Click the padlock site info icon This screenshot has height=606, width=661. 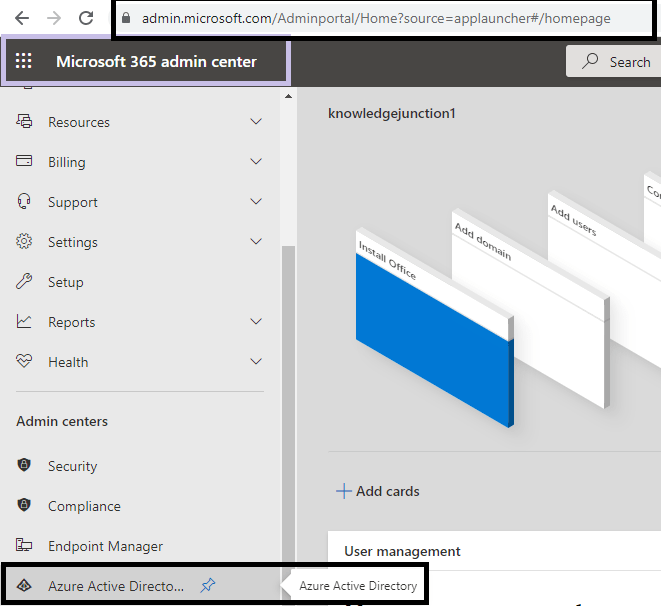(126, 18)
